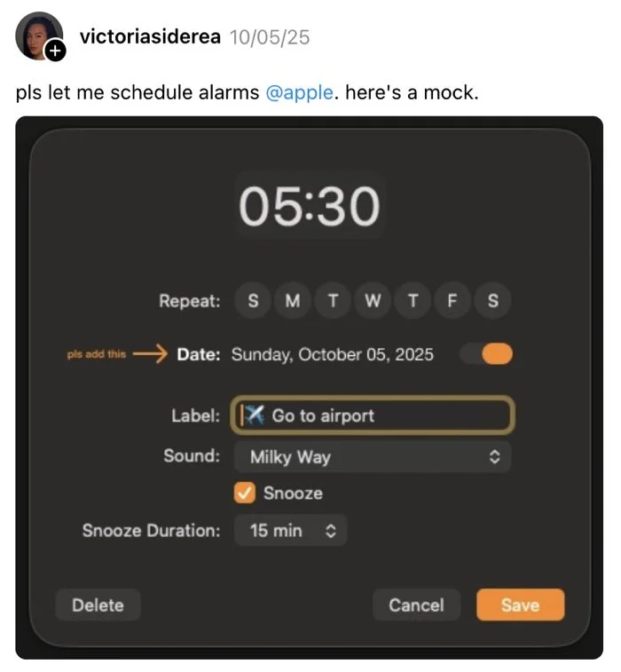The height and width of the screenshot is (672, 621).
Task: Click the date Sunday, October 05, 2025
Action: pyautogui.click(x=333, y=354)
